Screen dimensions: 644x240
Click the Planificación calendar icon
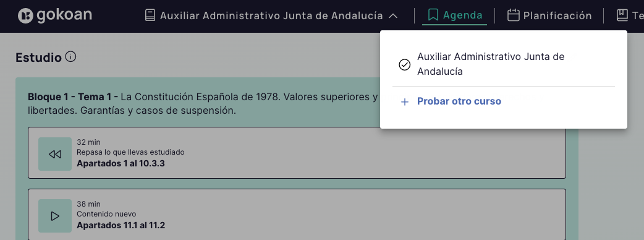[x=514, y=15]
